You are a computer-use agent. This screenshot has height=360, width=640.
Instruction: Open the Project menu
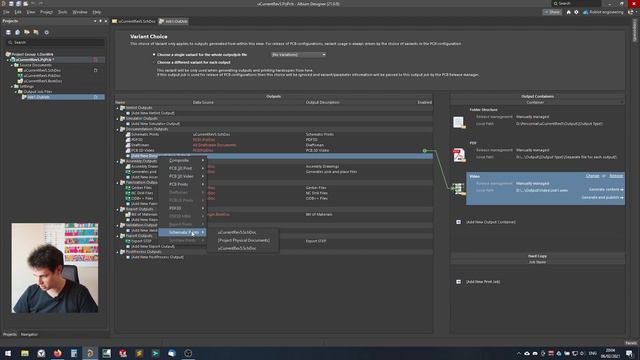point(46,12)
